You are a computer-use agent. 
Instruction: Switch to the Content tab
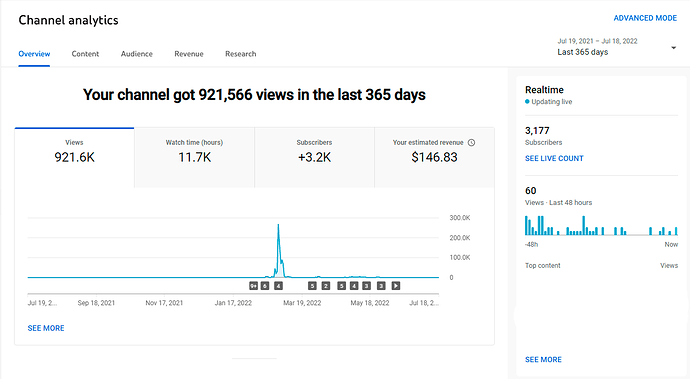tap(85, 54)
